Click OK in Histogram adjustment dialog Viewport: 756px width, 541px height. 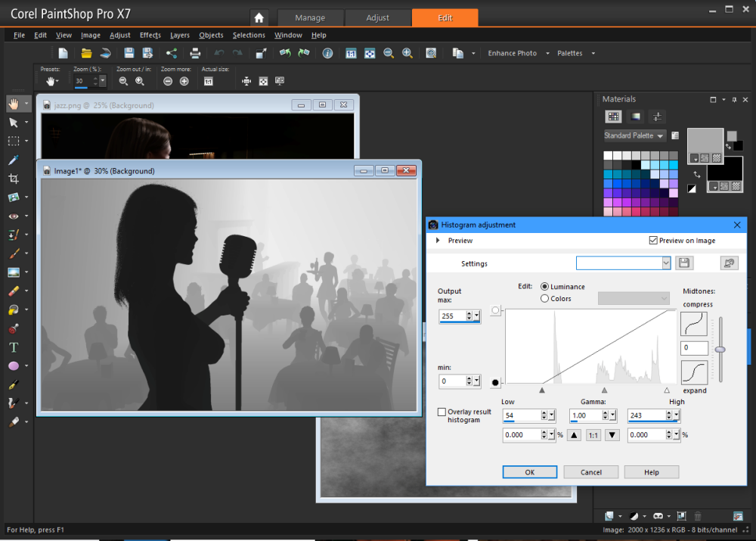(x=529, y=472)
